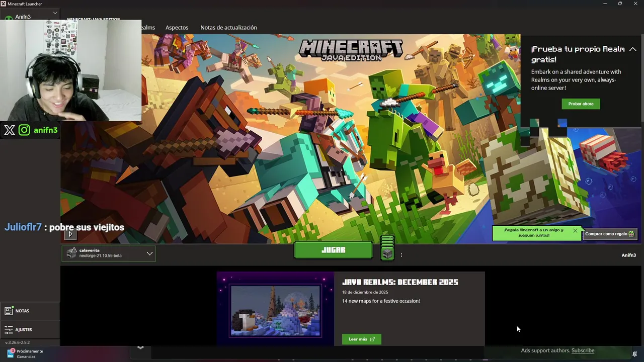Screen dimensions: 644x362
Task: Click the furnace versions stack icon
Action: pos(387,247)
